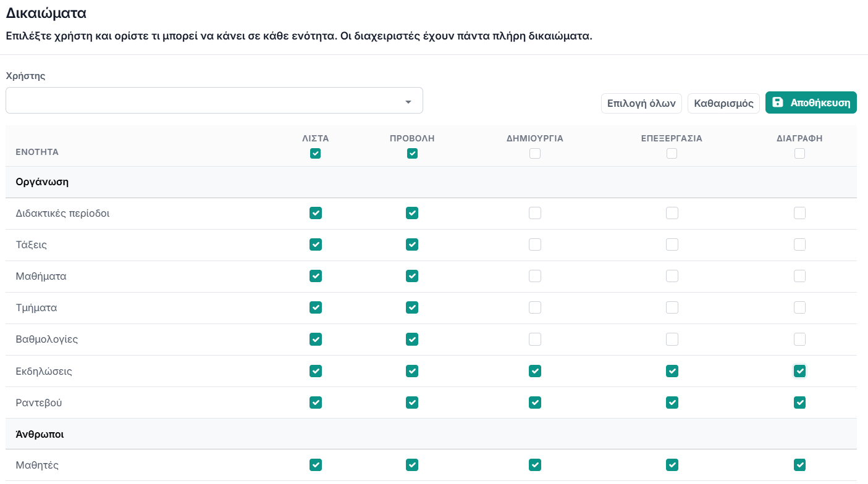Disable ΔΗΜΙΟΥΡΓΙΑ for Μαθητές
This screenshot has height=484, width=868.
click(535, 465)
